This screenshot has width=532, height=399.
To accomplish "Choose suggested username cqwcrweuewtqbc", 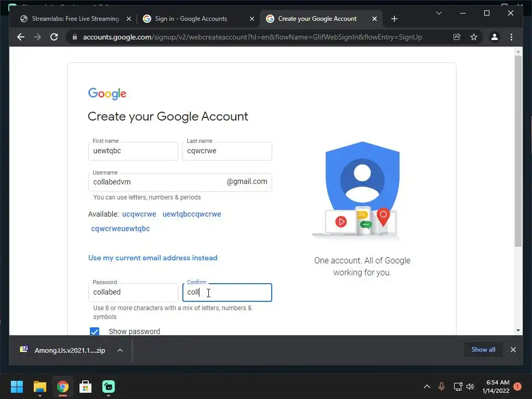I will pyautogui.click(x=121, y=229).
